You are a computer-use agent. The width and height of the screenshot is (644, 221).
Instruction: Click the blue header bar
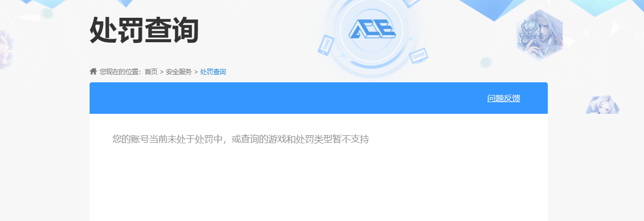[319, 98]
